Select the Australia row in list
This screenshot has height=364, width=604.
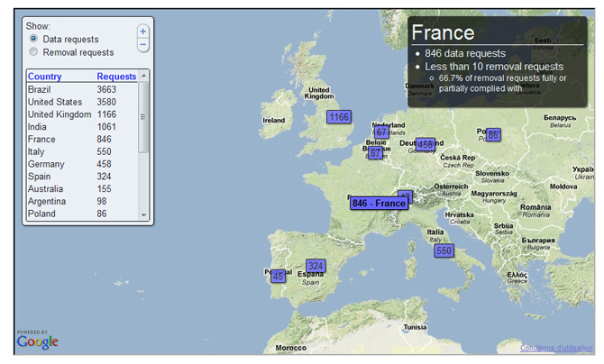click(82, 188)
